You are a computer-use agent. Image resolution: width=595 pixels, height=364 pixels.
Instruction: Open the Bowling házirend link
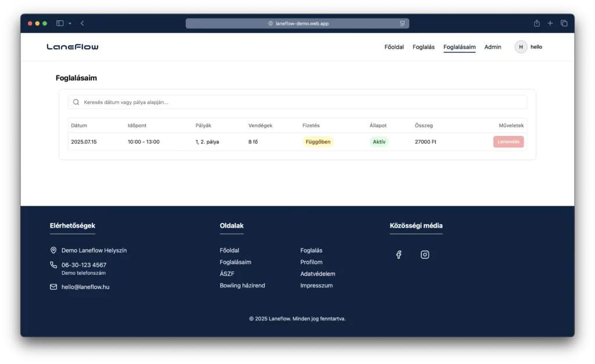(x=242, y=286)
